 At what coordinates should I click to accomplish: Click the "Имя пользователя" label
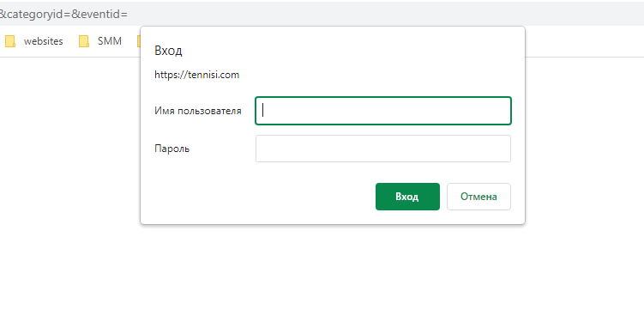click(x=198, y=111)
